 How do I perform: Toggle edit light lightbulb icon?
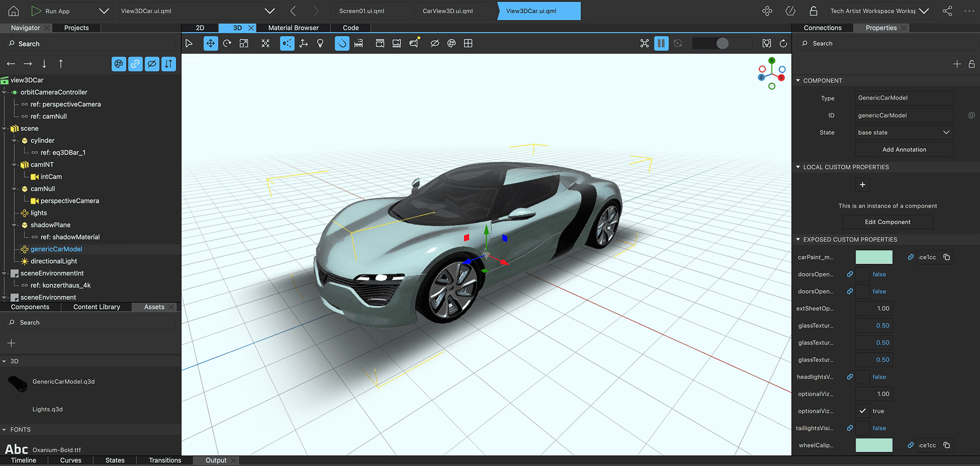[320, 43]
